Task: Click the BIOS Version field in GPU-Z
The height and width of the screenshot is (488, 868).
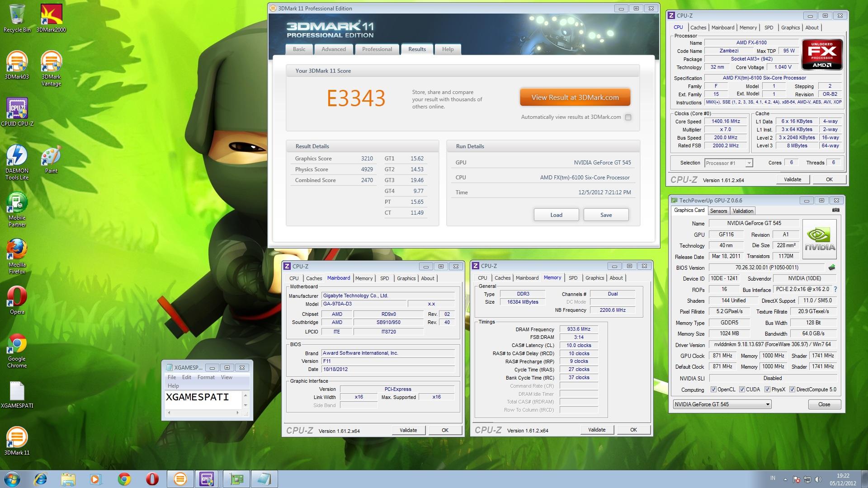Action: click(x=767, y=267)
